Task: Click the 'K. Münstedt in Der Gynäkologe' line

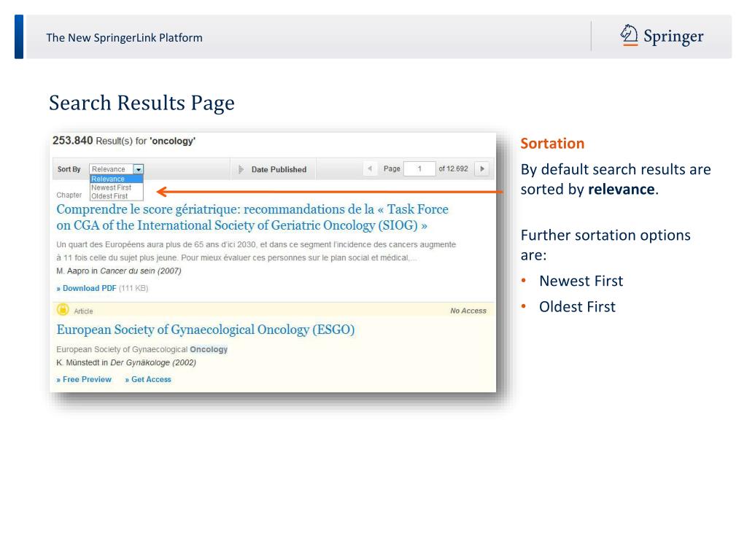Action: 126,363
